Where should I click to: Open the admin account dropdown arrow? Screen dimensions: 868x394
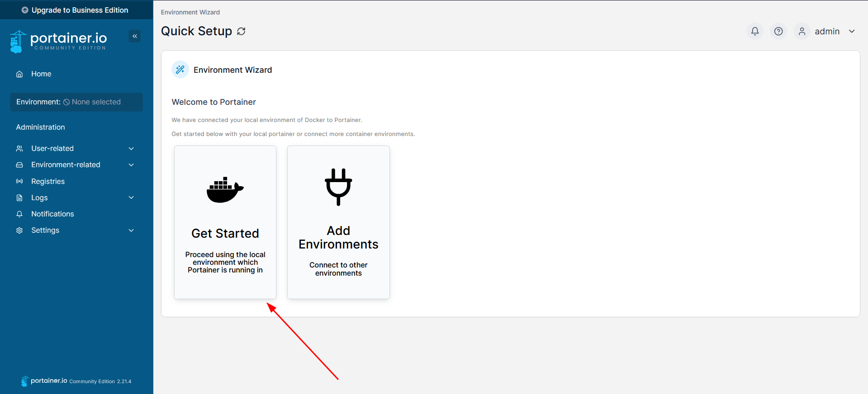[x=852, y=31]
